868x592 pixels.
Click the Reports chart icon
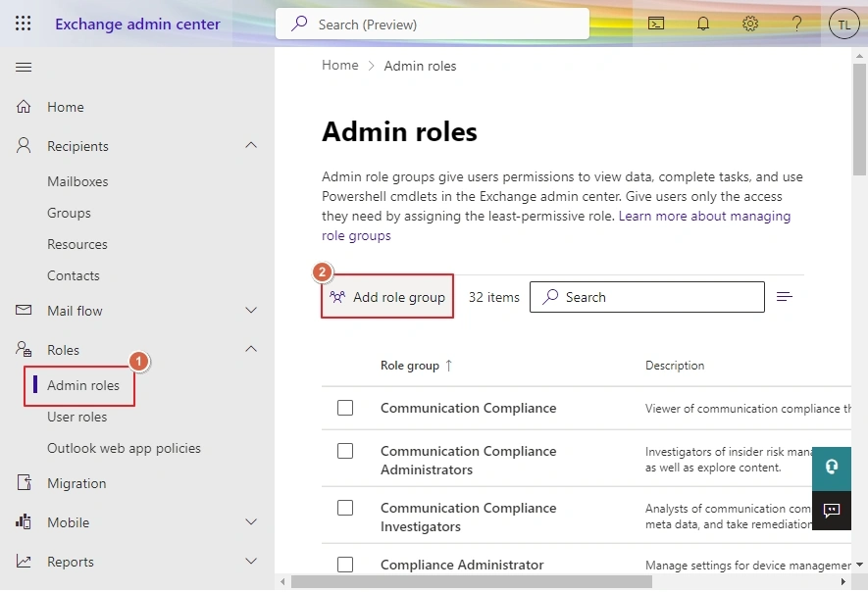coord(24,561)
